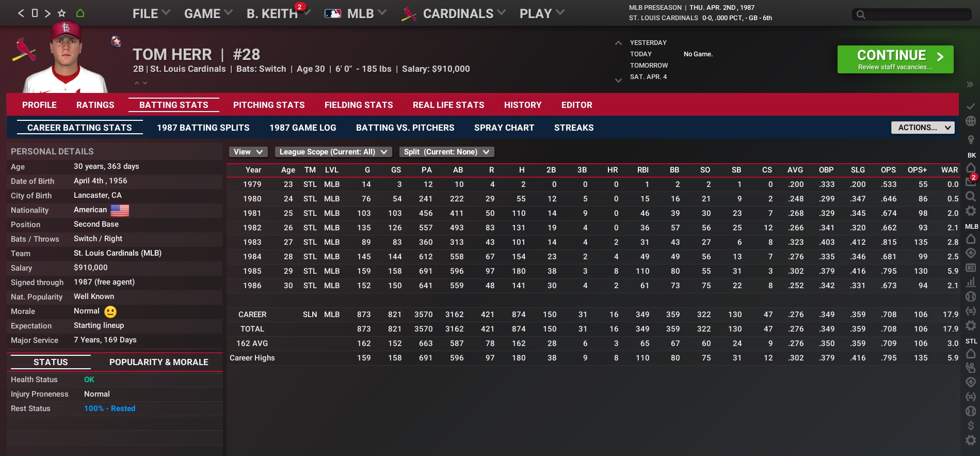Open team home icon under STL label
Viewport: 980px width, 456px height.
pyautogui.click(x=970, y=353)
